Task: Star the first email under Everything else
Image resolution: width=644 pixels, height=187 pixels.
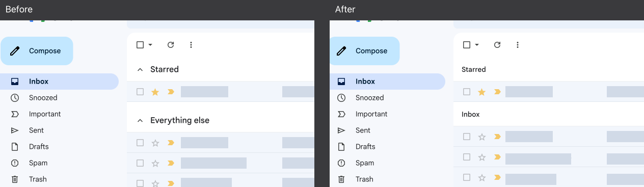Action: [x=155, y=143]
